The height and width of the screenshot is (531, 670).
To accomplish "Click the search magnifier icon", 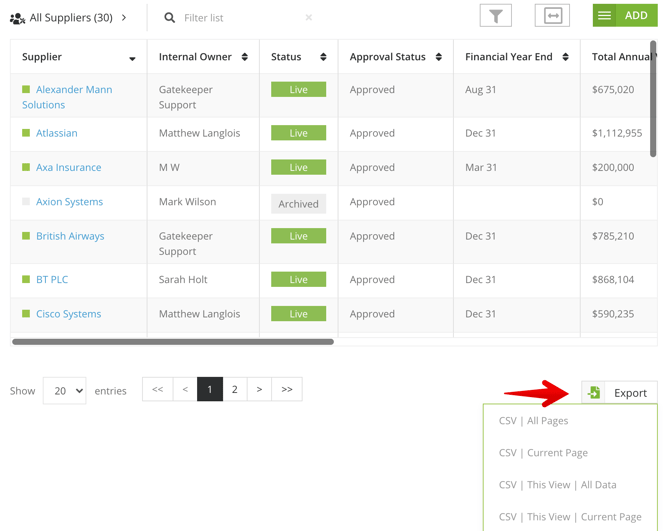I will 170,18.
